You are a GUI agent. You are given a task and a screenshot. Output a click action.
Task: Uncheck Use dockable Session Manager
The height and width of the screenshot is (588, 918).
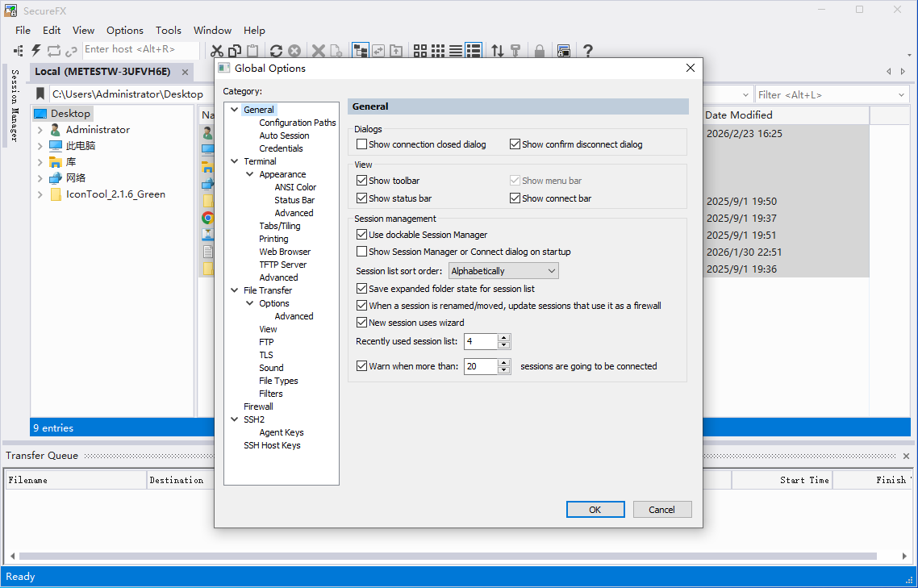click(x=362, y=235)
